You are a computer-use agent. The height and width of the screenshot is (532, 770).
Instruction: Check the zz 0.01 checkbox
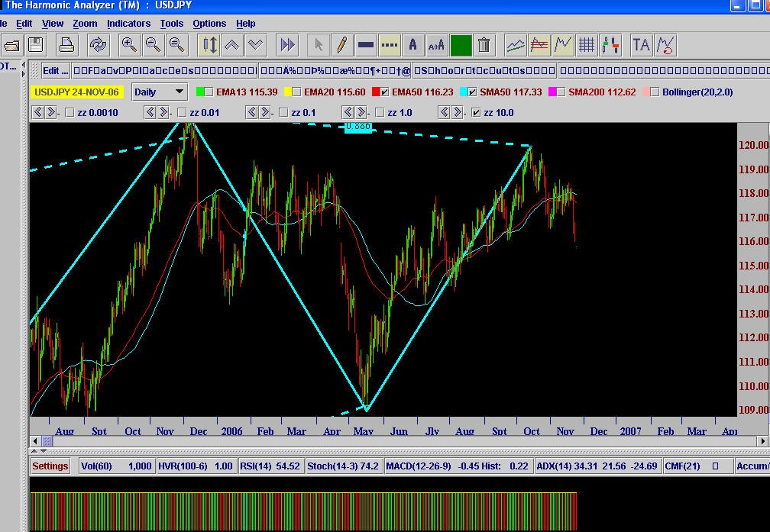[x=182, y=113]
